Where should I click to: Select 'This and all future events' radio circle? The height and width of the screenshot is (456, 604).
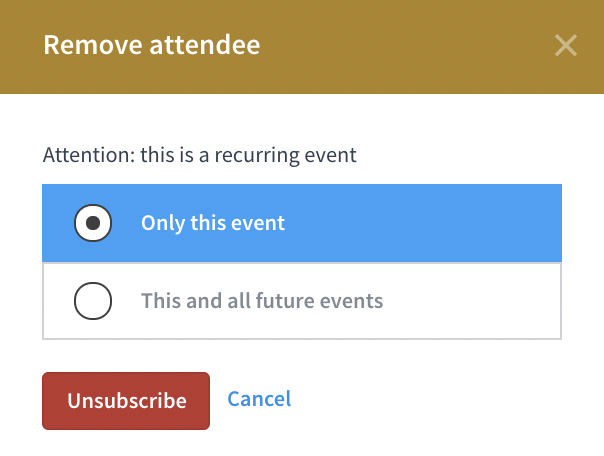(x=93, y=301)
